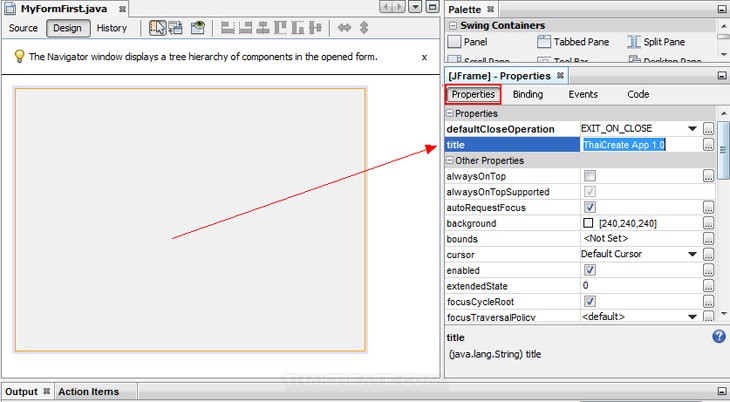Open the defaultCloseOperation dropdown
Viewport: 730px width, 402px height.
(x=692, y=129)
